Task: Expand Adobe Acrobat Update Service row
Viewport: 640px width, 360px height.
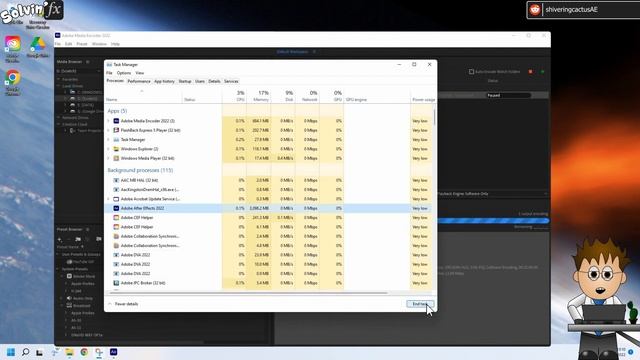Action: (x=108, y=199)
